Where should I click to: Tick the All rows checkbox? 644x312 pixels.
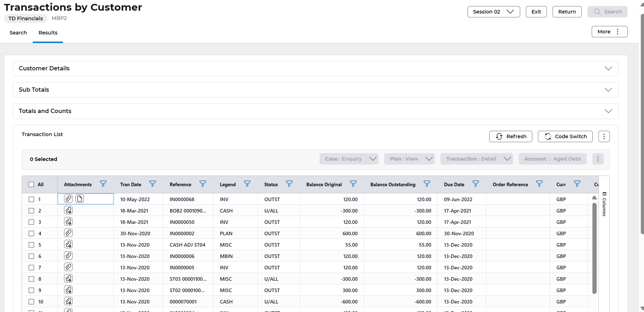click(31, 184)
